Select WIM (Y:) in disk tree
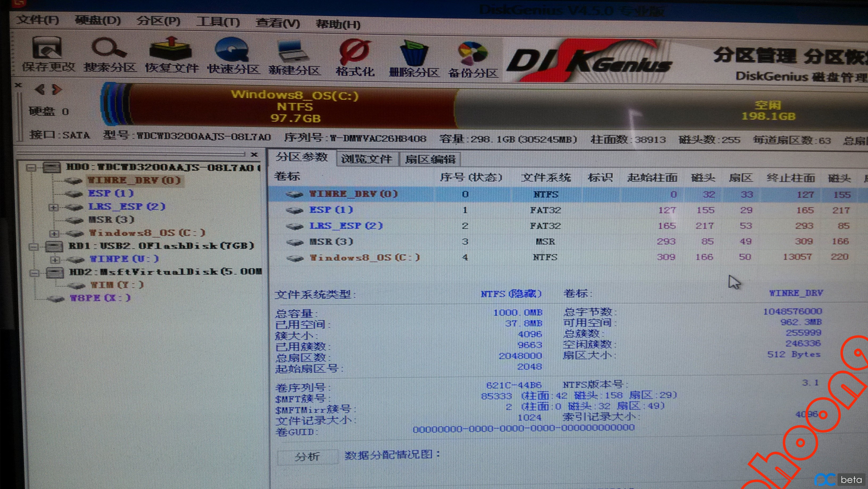This screenshot has height=489, width=868. [117, 285]
